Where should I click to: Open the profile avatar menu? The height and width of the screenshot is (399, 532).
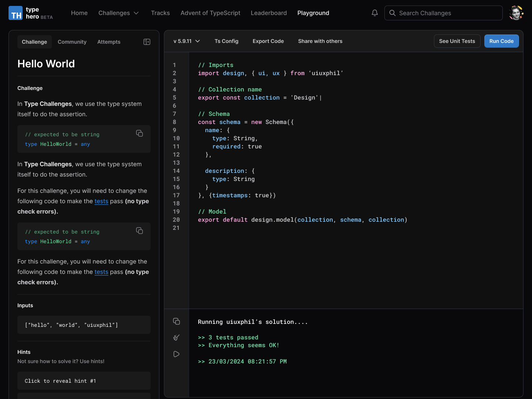516,13
